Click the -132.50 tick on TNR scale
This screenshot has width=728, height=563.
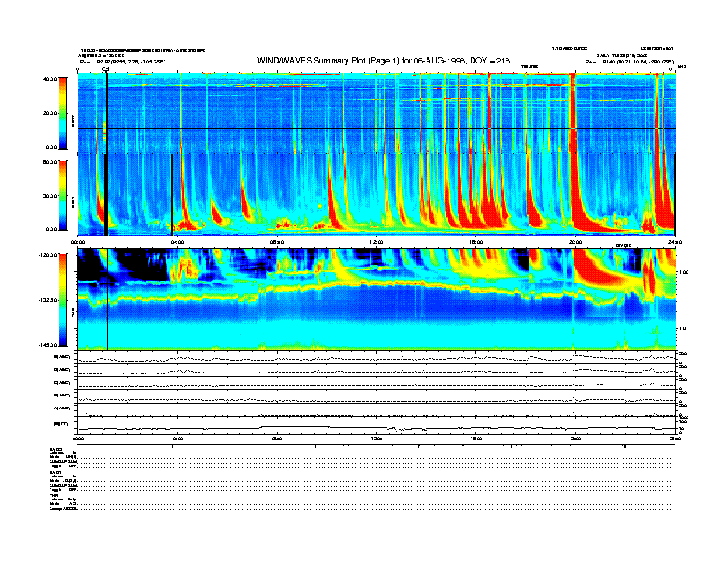[x=48, y=300]
